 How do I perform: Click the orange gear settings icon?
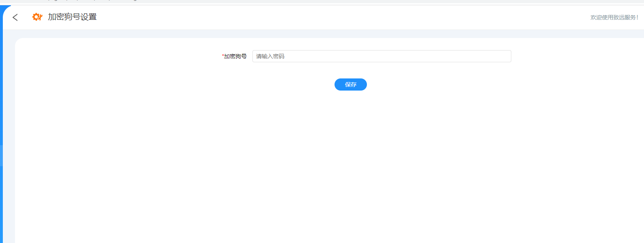pyautogui.click(x=37, y=17)
